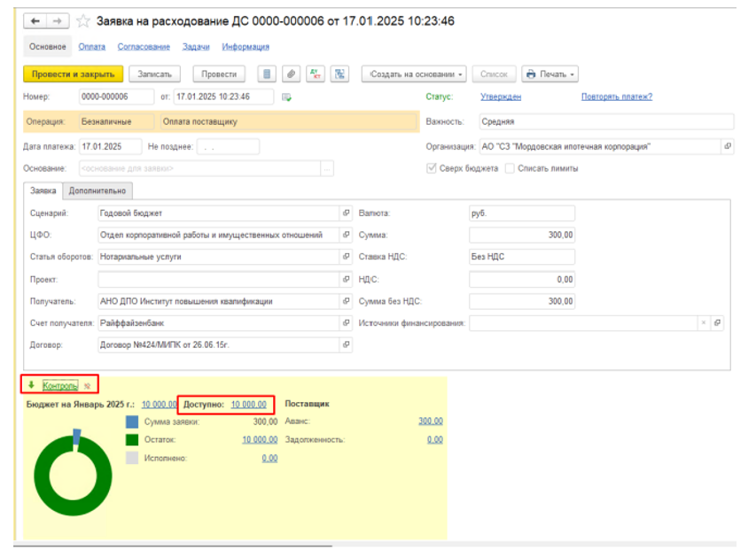Screen dimensions: 756x557
Task: Click the paperclip attached files icon
Action: pyautogui.click(x=290, y=74)
